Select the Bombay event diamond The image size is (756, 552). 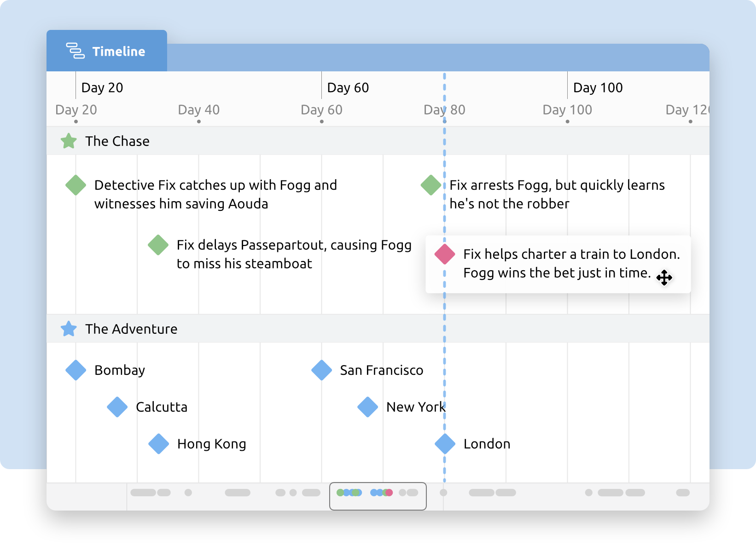pos(76,370)
